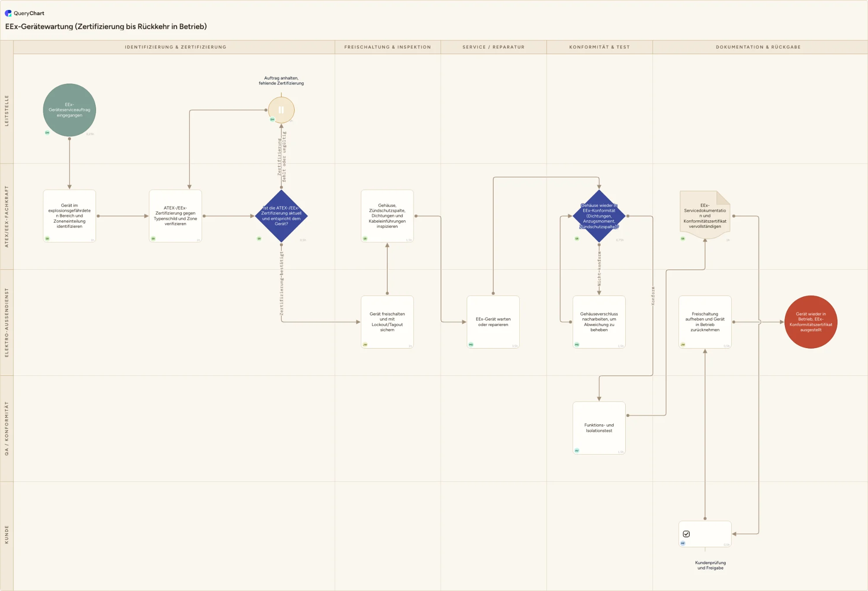The image size is (868, 591).
Task: Select the Leitstelle swimlane label
Action: (6, 110)
